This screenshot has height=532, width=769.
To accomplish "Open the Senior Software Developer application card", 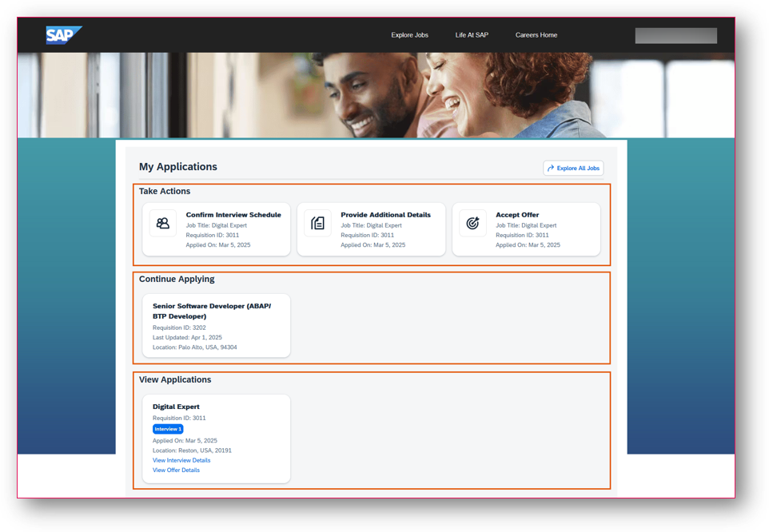I will [x=217, y=326].
